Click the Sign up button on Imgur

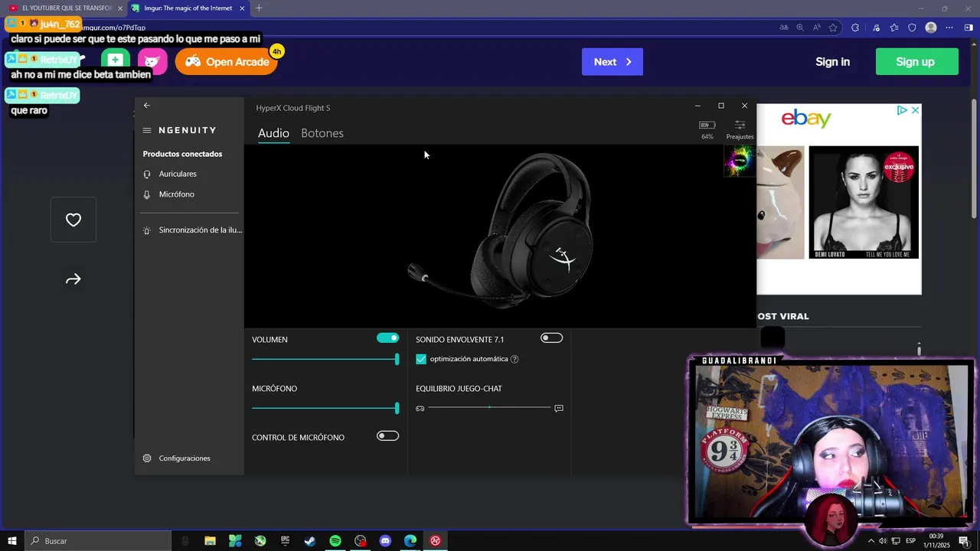click(x=916, y=62)
